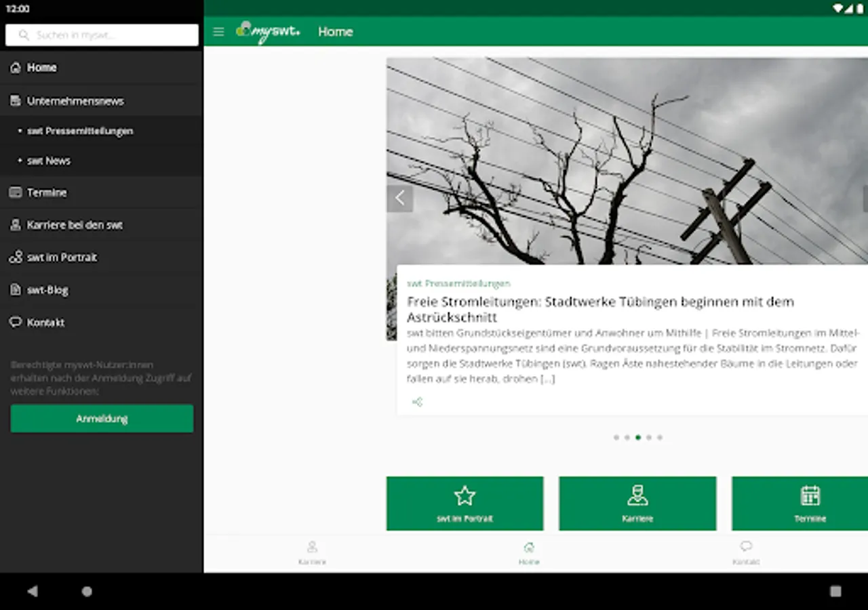Screen dimensions: 868x610
Task: Select the third carousel dot
Action: pos(638,438)
